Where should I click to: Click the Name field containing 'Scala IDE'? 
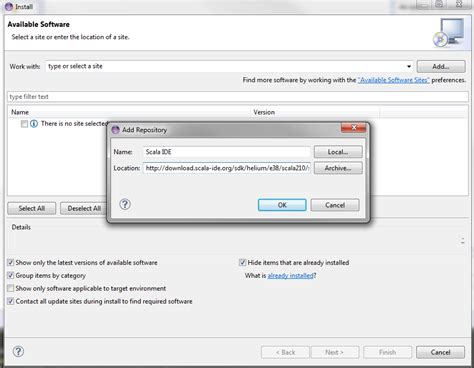click(226, 152)
